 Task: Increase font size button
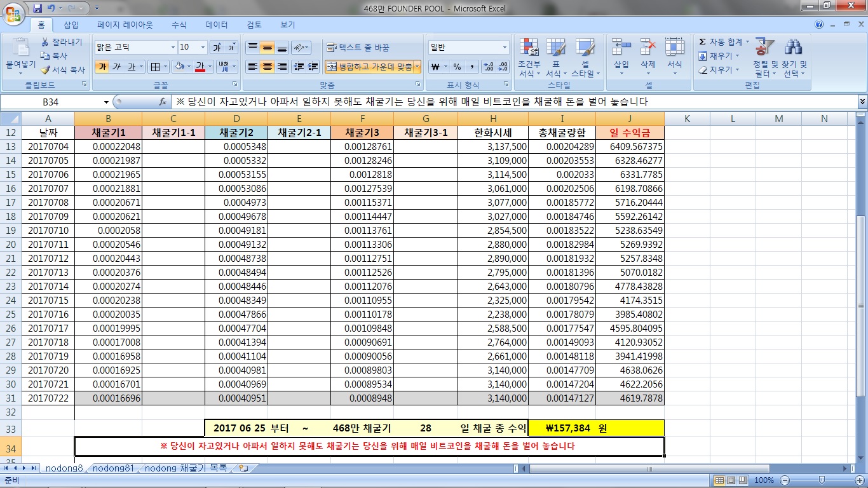217,47
